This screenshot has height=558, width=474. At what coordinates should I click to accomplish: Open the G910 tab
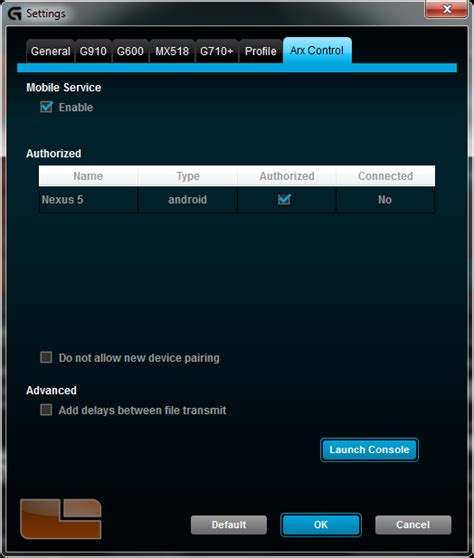point(93,51)
